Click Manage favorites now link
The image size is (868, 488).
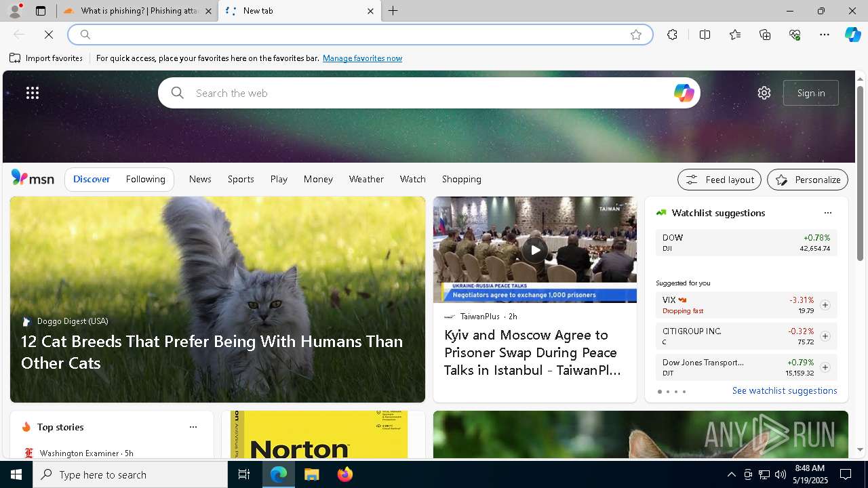tap(362, 58)
